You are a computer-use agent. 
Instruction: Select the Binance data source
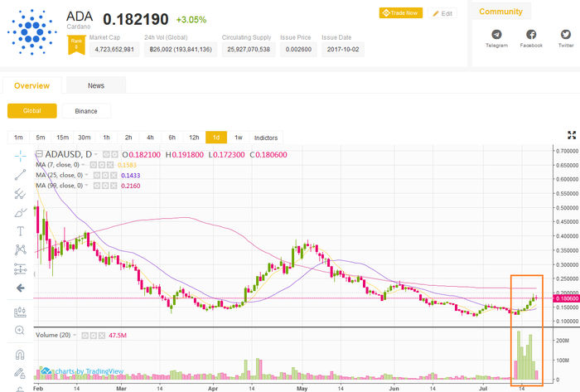click(x=86, y=111)
